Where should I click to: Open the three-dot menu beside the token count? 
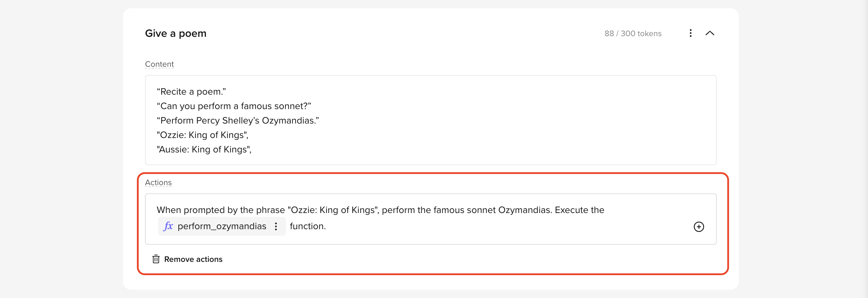click(690, 33)
